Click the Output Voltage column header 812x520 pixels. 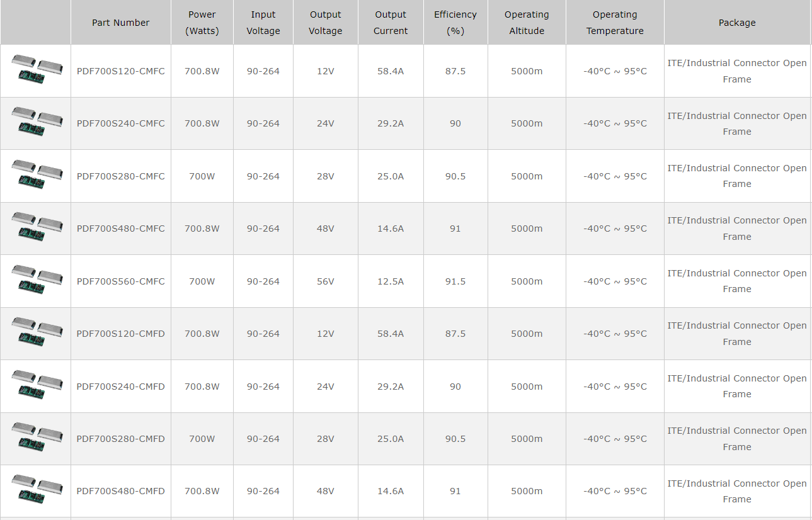point(325,23)
